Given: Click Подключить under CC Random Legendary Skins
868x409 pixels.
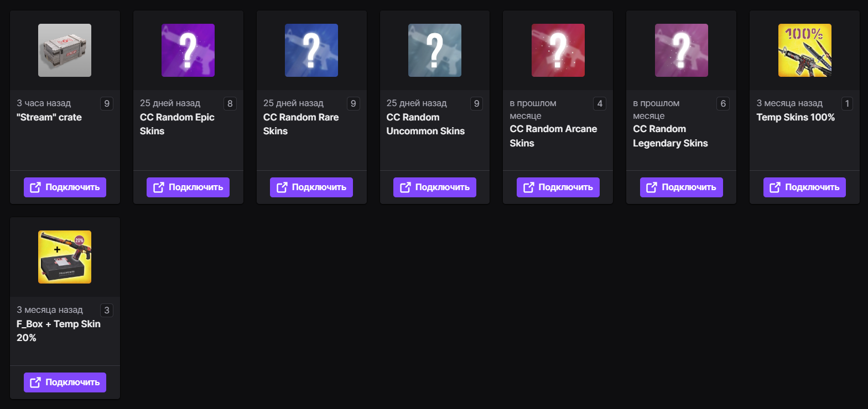Looking at the screenshot, I should [682, 187].
